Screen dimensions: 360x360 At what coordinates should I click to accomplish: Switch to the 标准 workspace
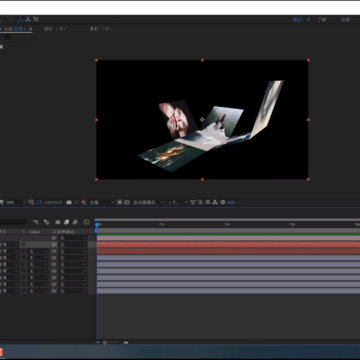(346, 20)
